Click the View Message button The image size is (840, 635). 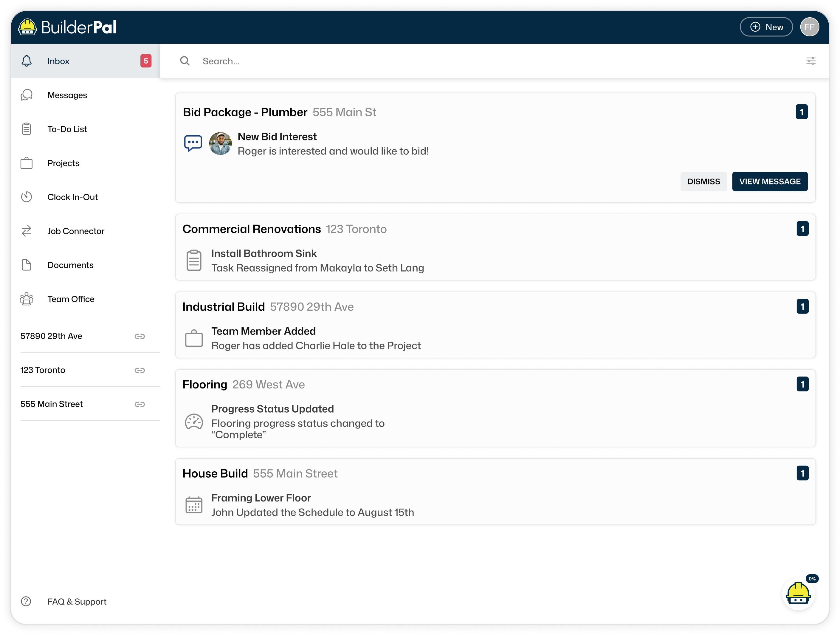(x=769, y=182)
